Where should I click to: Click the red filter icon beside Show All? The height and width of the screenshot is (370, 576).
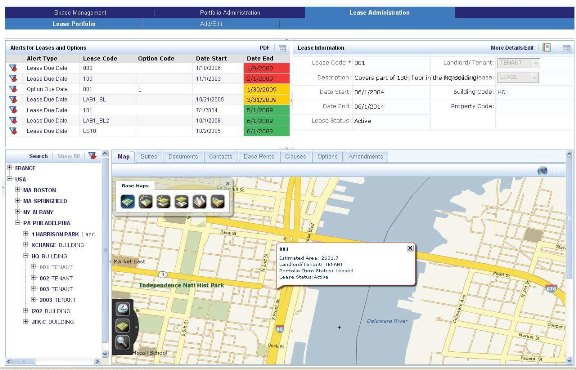[x=92, y=156]
